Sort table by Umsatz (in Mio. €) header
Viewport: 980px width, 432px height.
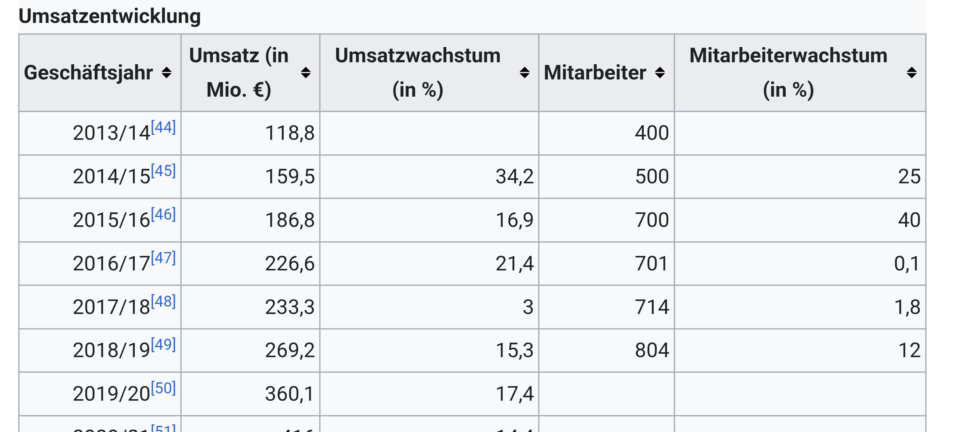point(239,73)
